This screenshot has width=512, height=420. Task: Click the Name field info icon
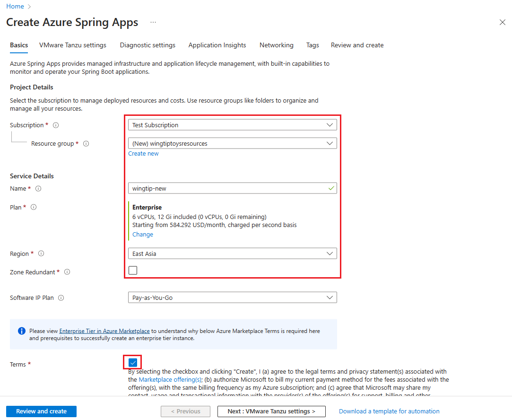coord(38,188)
